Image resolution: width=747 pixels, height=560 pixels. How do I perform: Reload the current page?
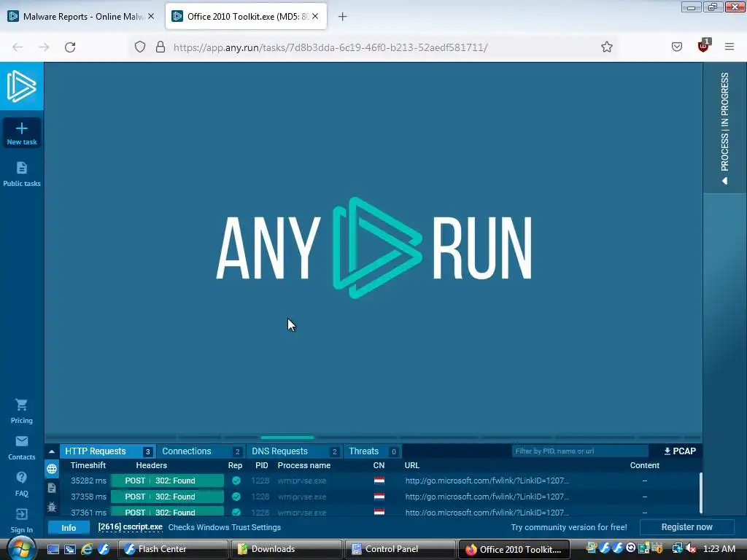pos(70,47)
